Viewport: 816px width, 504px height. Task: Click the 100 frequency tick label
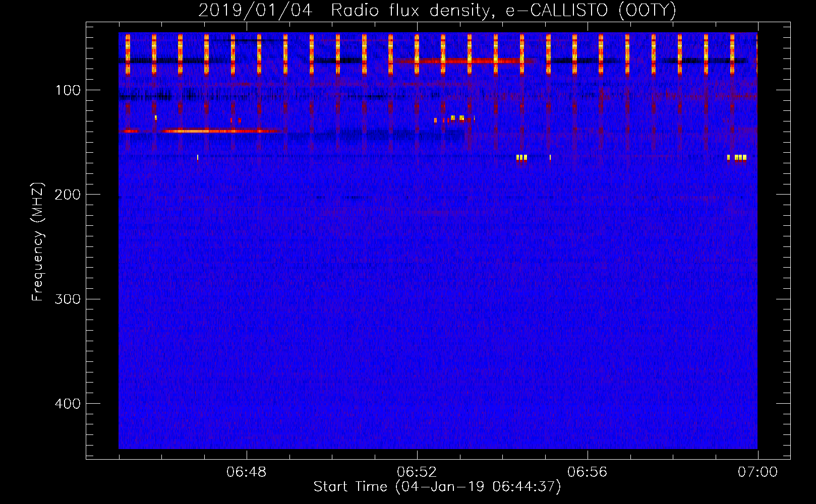68,90
